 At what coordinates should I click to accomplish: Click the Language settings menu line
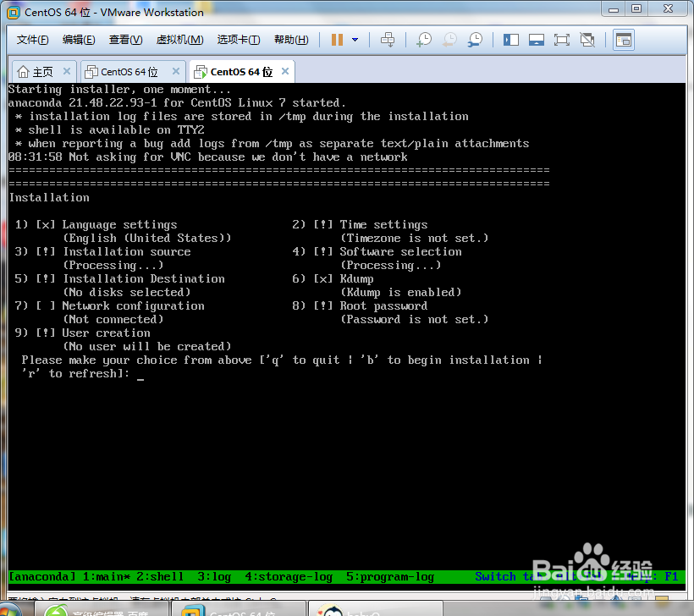click(96, 225)
